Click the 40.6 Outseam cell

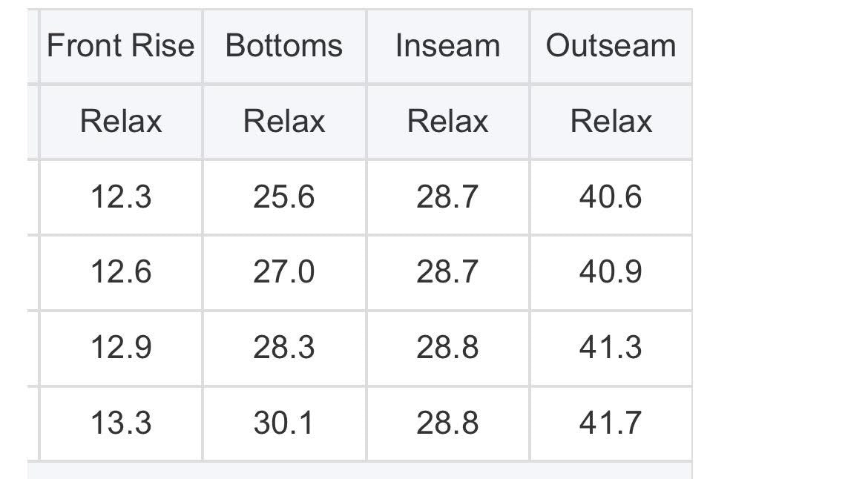pos(611,197)
